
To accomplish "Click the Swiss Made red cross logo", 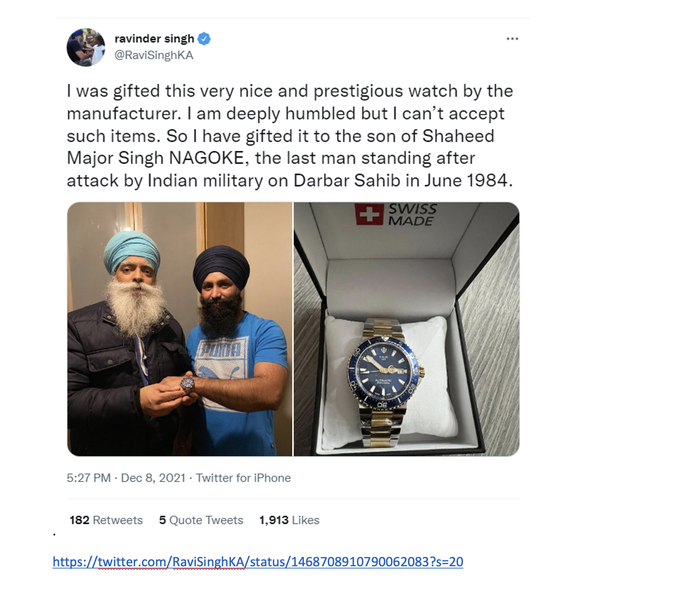I will coord(369,214).
